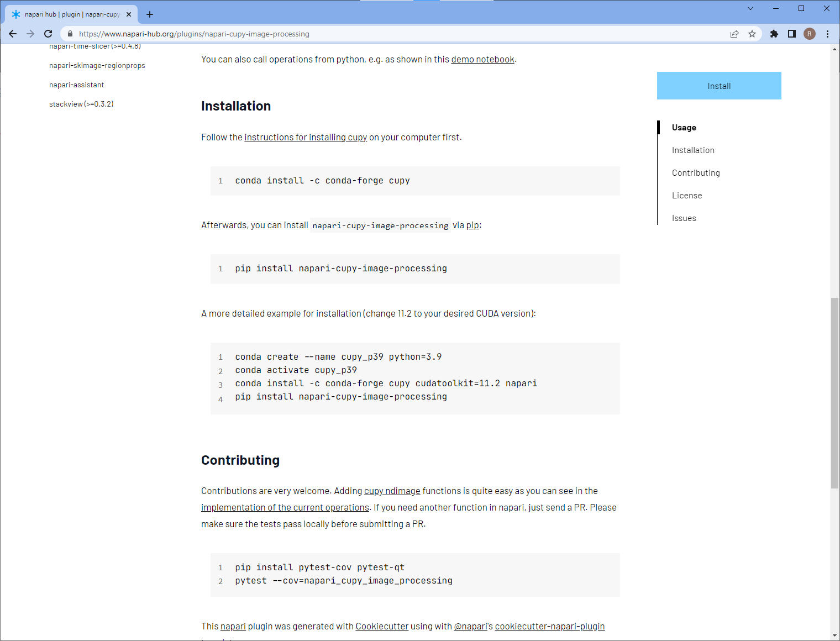Follow the napari link in the footer sentence
This screenshot has height=641, width=840.
(233, 626)
